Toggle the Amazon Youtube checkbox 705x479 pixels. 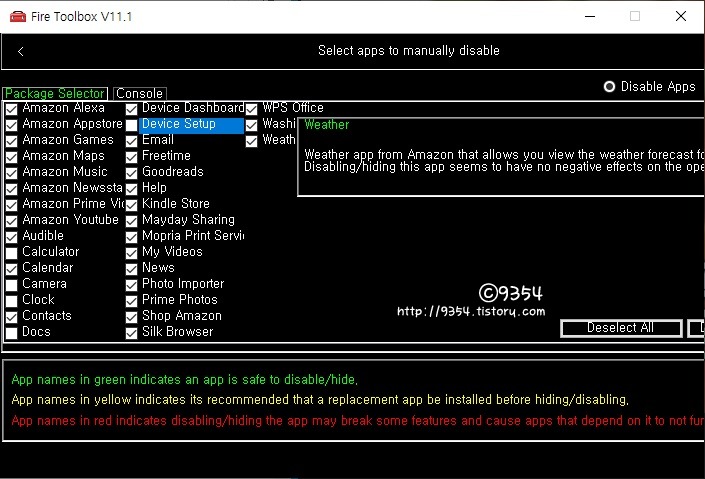12,220
